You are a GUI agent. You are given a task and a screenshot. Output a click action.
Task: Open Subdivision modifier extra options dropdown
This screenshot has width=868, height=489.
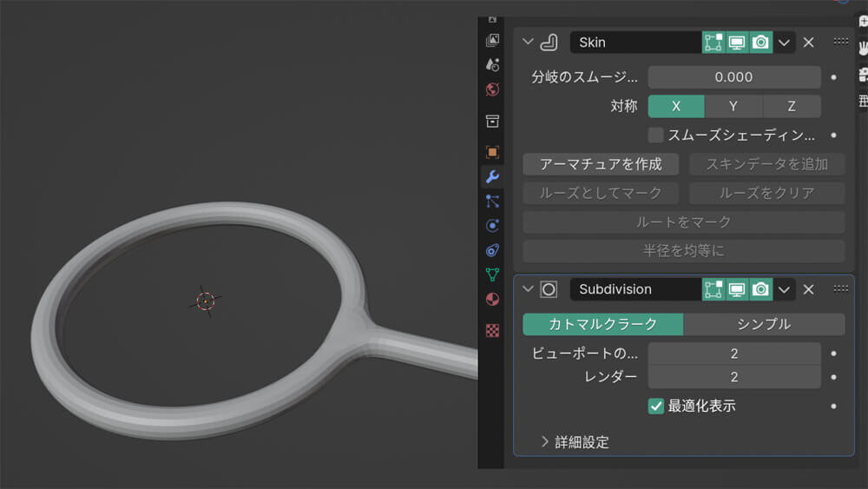784,289
